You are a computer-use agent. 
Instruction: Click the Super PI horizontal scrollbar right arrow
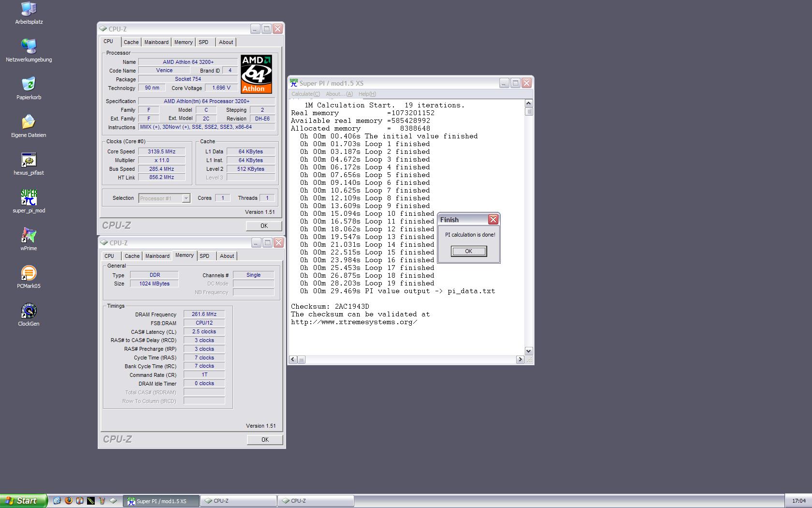tap(520, 359)
